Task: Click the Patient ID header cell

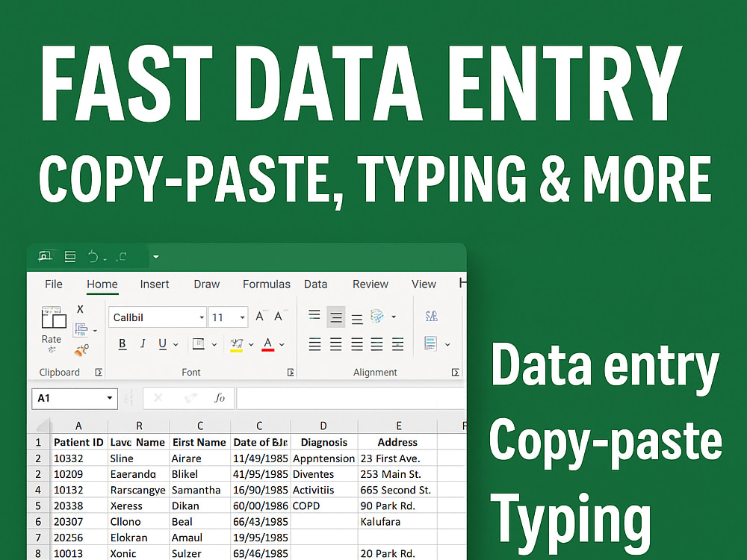Action: tap(78, 442)
